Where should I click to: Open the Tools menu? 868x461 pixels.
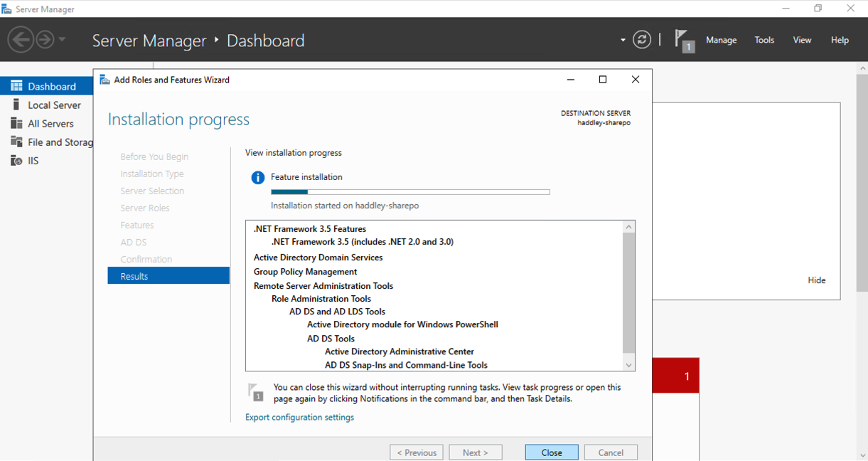click(x=764, y=40)
